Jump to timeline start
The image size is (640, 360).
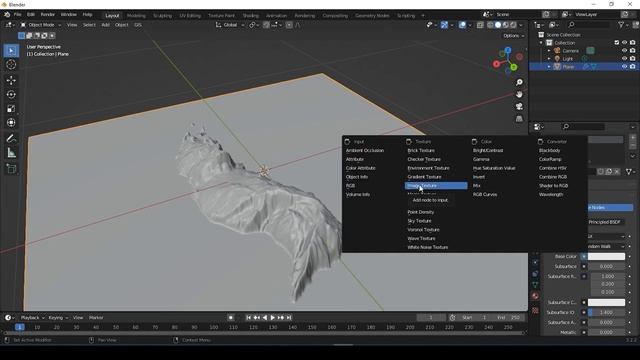click(x=248, y=318)
